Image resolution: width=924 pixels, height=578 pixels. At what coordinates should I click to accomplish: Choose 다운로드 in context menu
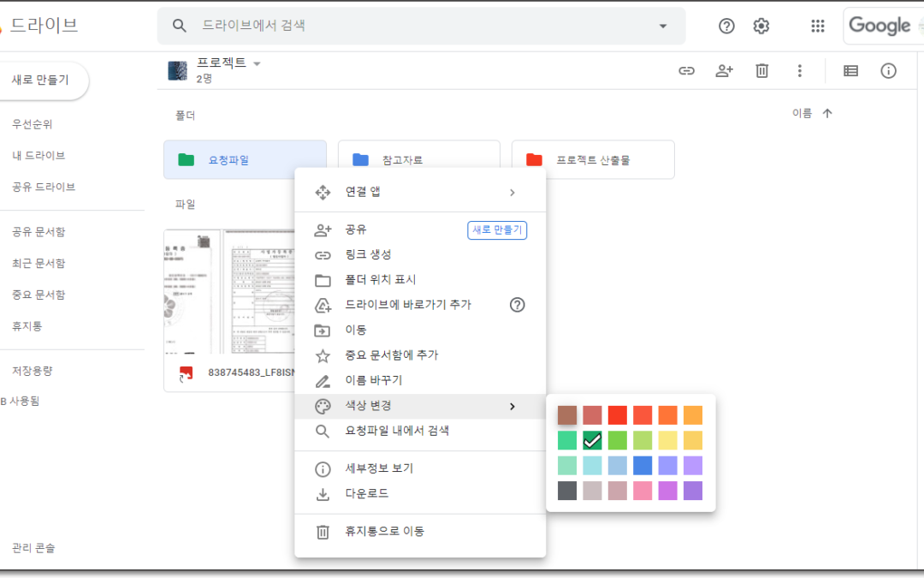pyautogui.click(x=420, y=494)
